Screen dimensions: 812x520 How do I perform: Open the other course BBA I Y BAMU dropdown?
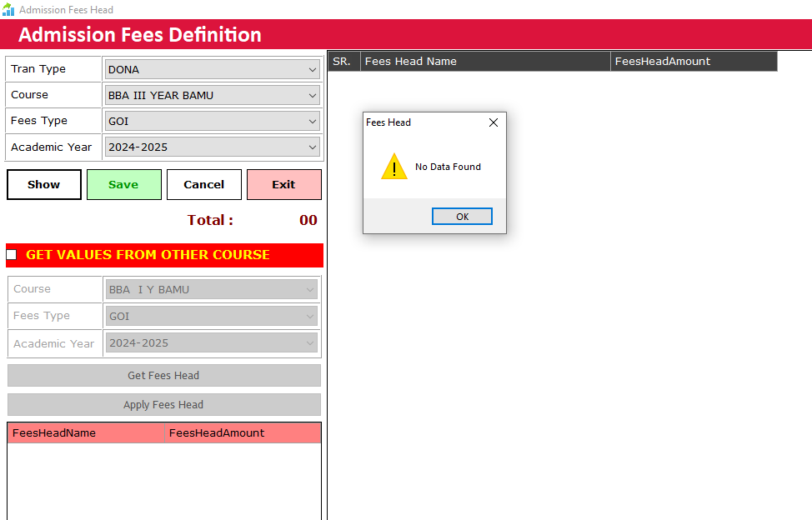tap(212, 290)
